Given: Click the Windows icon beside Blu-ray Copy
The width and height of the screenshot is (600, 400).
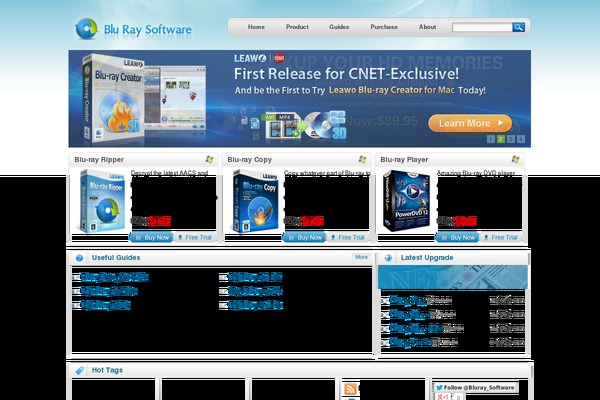Looking at the screenshot, I should [x=362, y=159].
